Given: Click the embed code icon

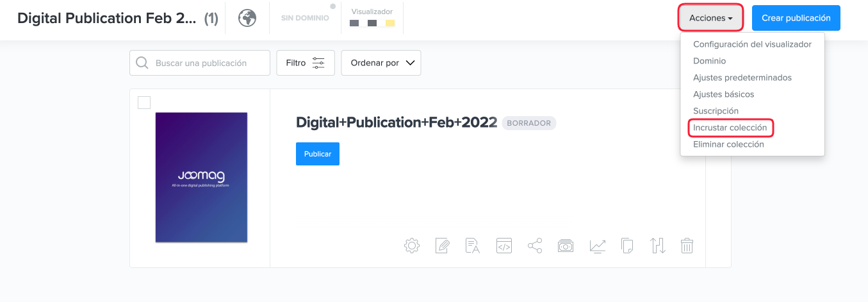Looking at the screenshot, I should coord(504,246).
